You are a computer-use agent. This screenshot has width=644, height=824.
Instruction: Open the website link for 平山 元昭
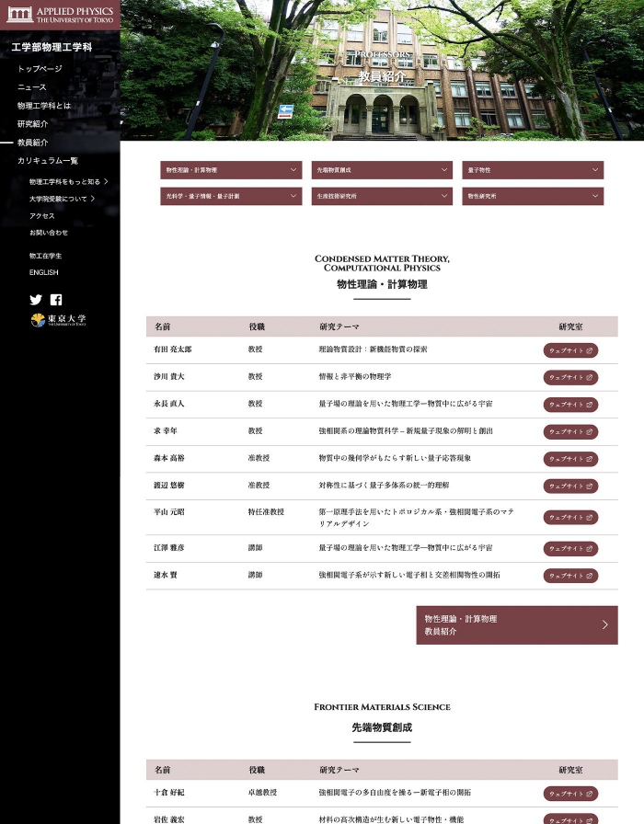[570, 518]
